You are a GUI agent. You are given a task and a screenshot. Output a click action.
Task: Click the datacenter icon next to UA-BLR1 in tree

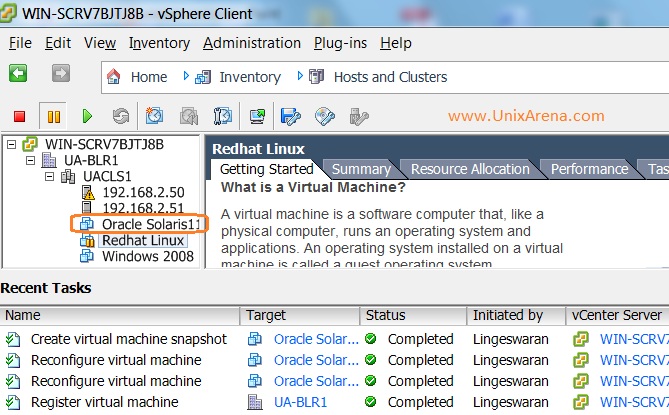(x=49, y=160)
